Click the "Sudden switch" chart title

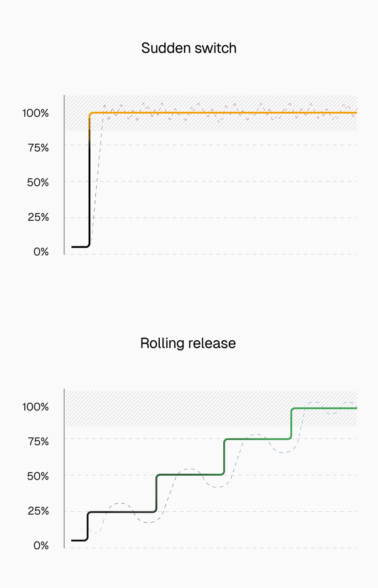pyautogui.click(x=189, y=48)
